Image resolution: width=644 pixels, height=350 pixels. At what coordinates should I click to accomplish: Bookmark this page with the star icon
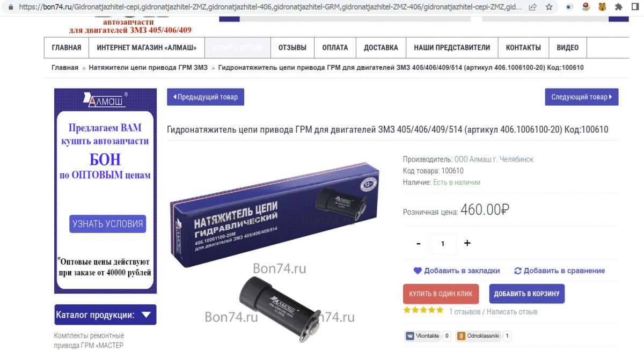(x=548, y=8)
